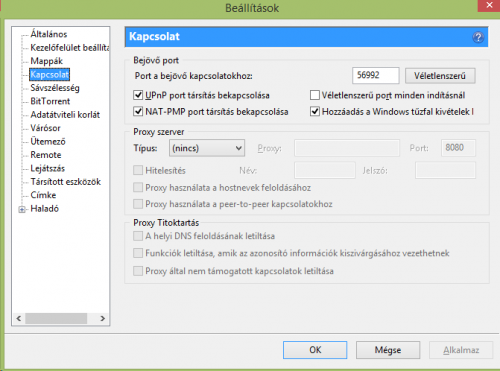The width and height of the screenshot is (500, 371).
Task: Click the tree panel scroll right arrow
Action: pyautogui.click(x=103, y=318)
